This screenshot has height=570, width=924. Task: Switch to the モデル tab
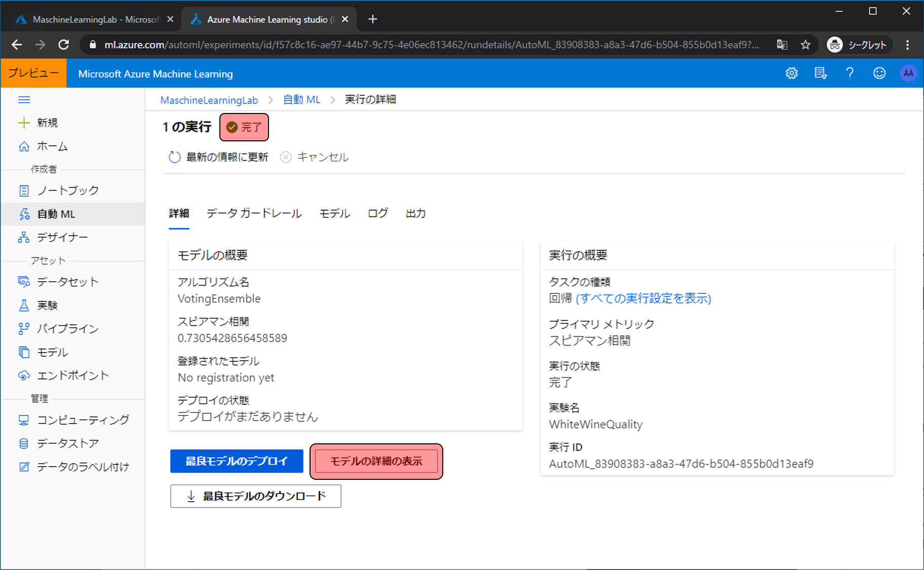(x=334, y=213)
